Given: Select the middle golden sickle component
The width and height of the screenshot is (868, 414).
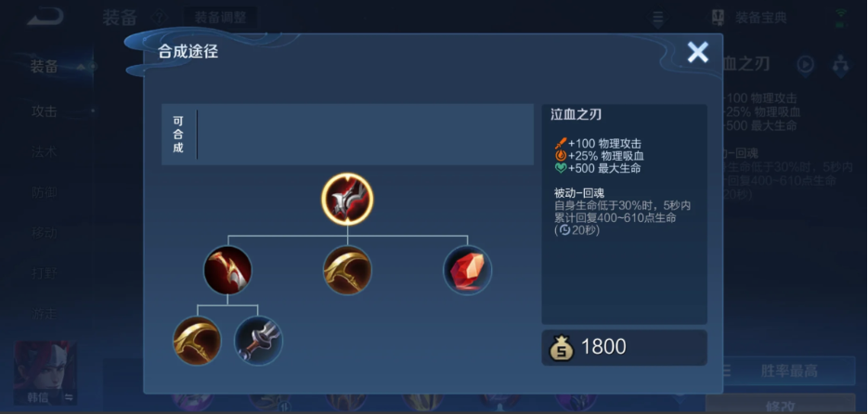Looking at the screenshot, I should [347, 270].
